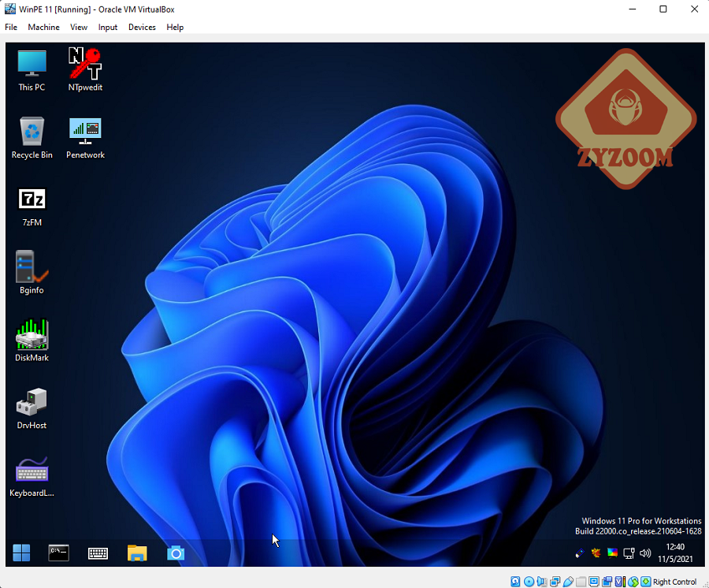
Task: Show the taskbar clock and date
Action: 675,553
